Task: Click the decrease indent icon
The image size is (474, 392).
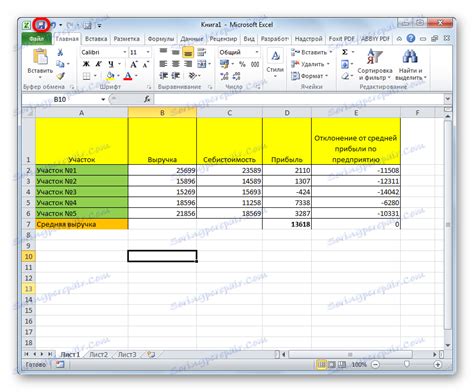Action: click(163, 76)
